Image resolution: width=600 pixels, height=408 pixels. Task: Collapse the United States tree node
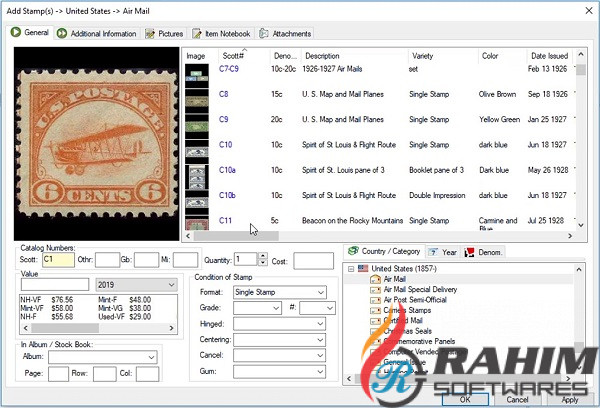pos(349,268)
